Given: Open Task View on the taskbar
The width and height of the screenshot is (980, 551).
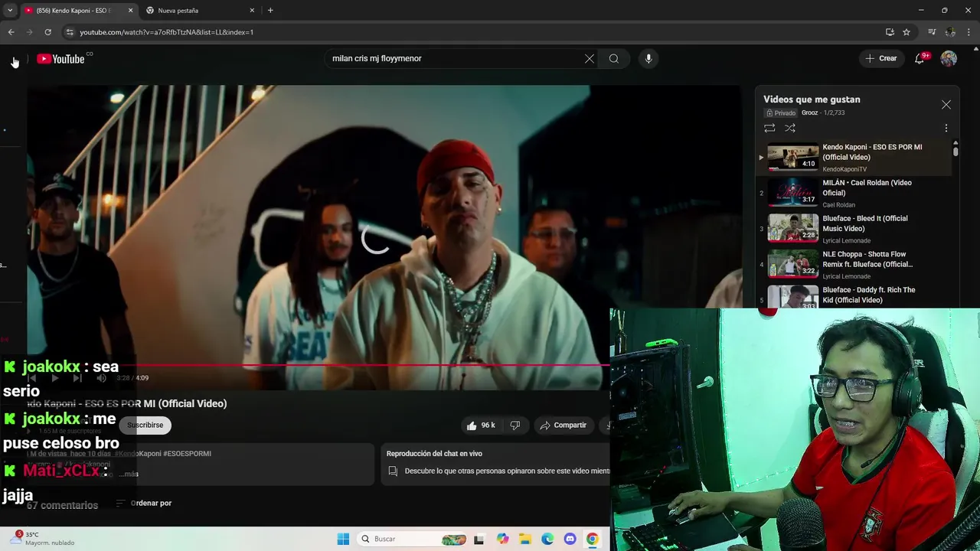Looking at the screenshot, I should point(479,539).
